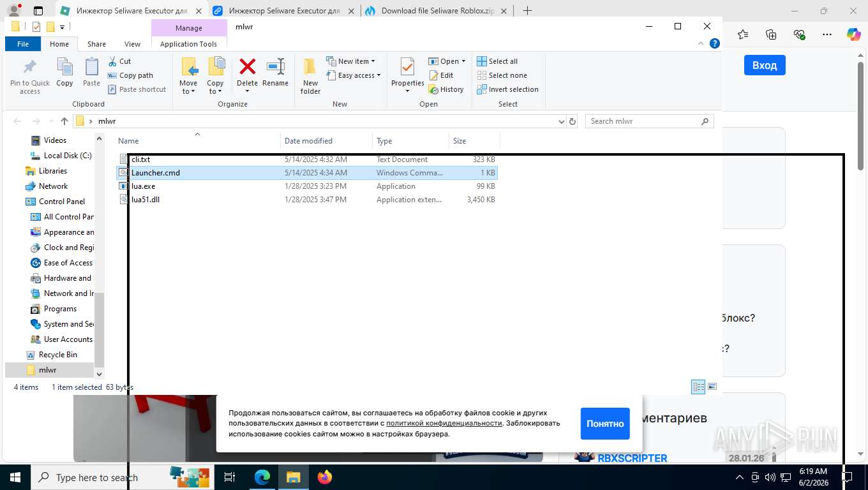
Task: Click History in Open group
Action: pyautogui.click(x=446, y=89)
